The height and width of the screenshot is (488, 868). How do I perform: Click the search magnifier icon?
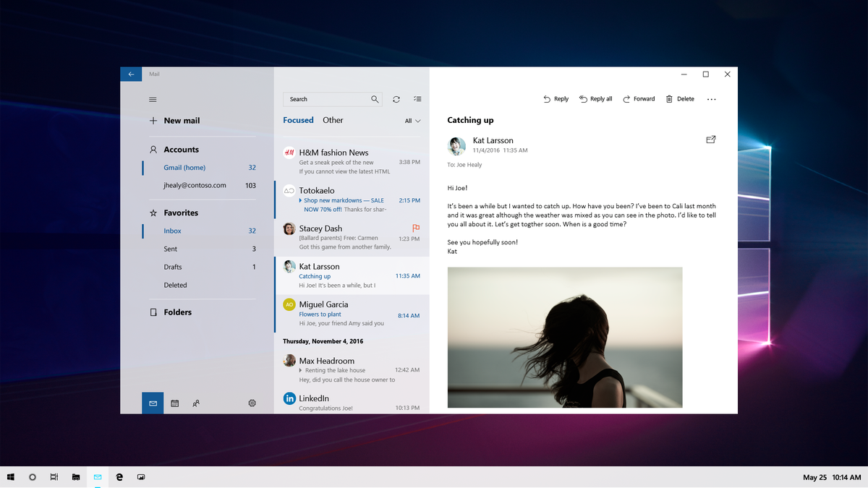tap(375, 99)
